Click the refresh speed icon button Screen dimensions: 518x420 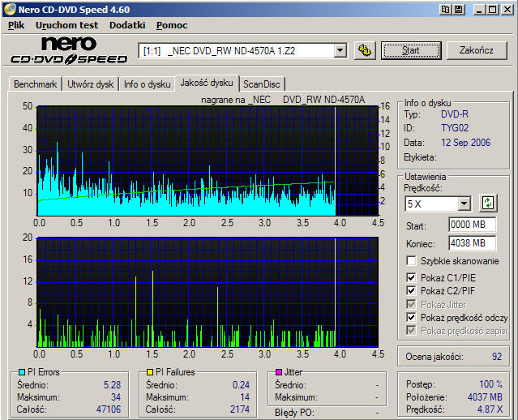point(488,204)
